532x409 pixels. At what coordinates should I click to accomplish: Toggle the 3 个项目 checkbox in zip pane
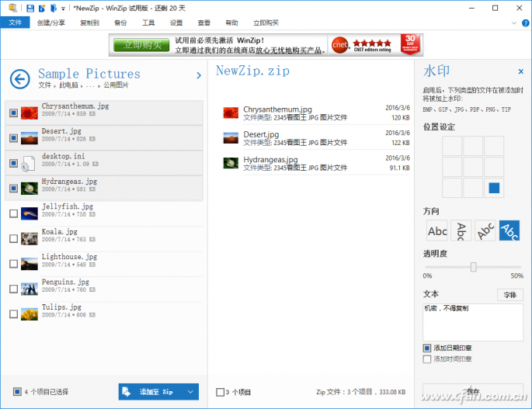click(x=221, y=392)
